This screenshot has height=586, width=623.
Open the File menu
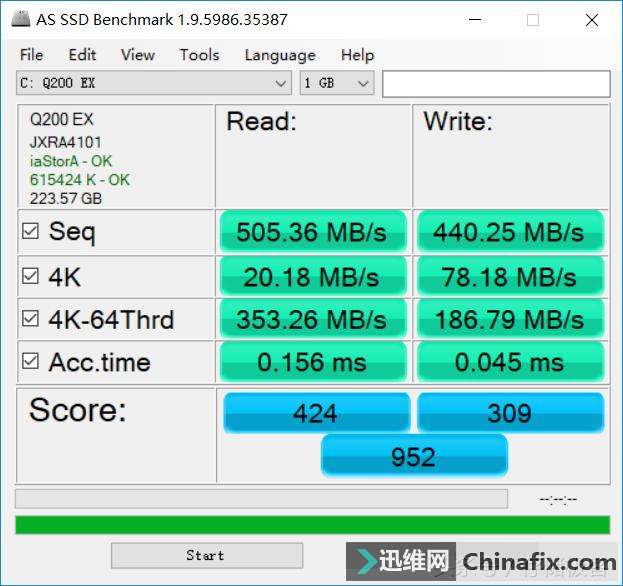31,55
